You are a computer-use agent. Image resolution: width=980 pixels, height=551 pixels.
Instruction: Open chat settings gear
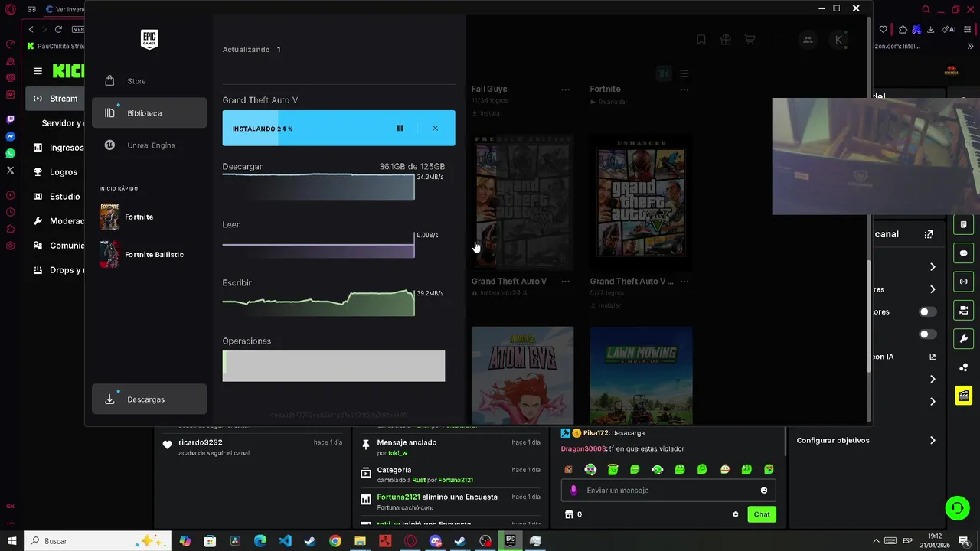pos(736,514)
